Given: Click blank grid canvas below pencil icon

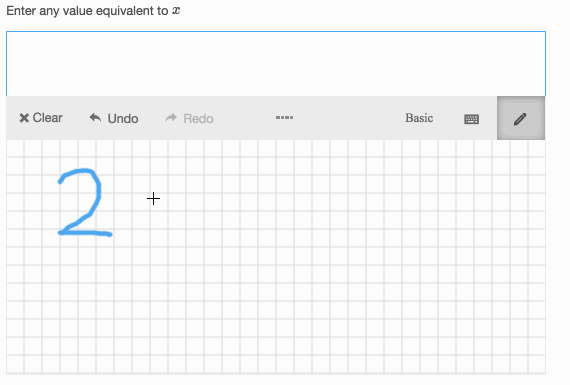Looking at the screenshot, I should [520, 218].
